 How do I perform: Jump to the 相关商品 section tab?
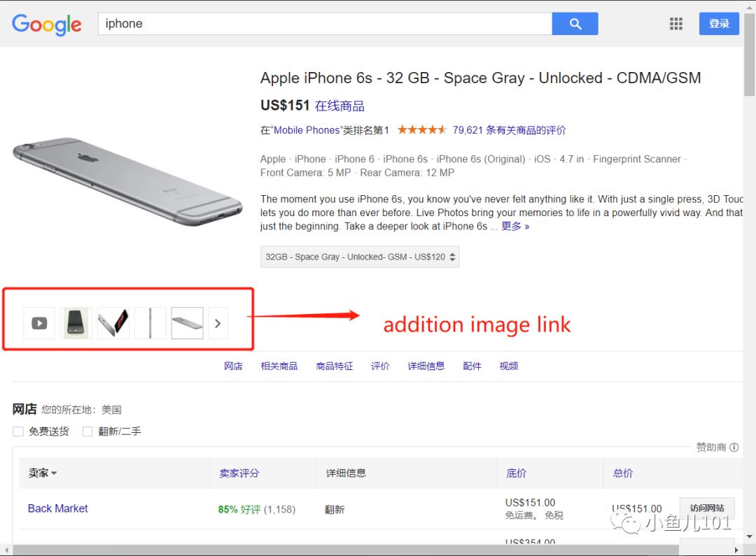point(279,366)
